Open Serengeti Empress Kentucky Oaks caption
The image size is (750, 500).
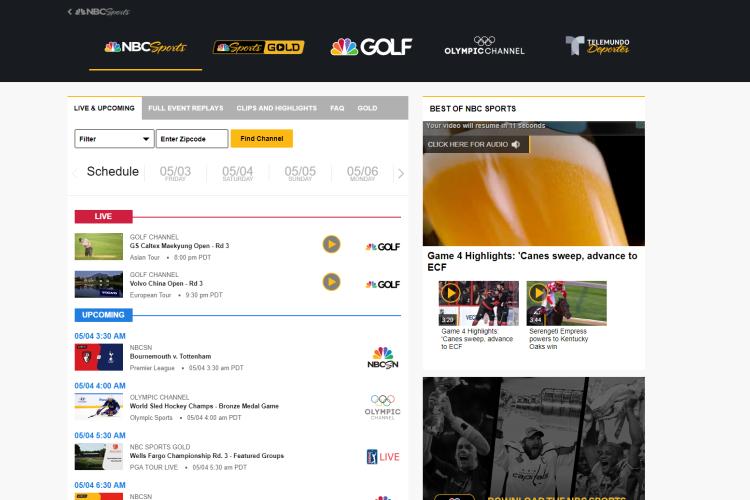(x=559, y=339)
